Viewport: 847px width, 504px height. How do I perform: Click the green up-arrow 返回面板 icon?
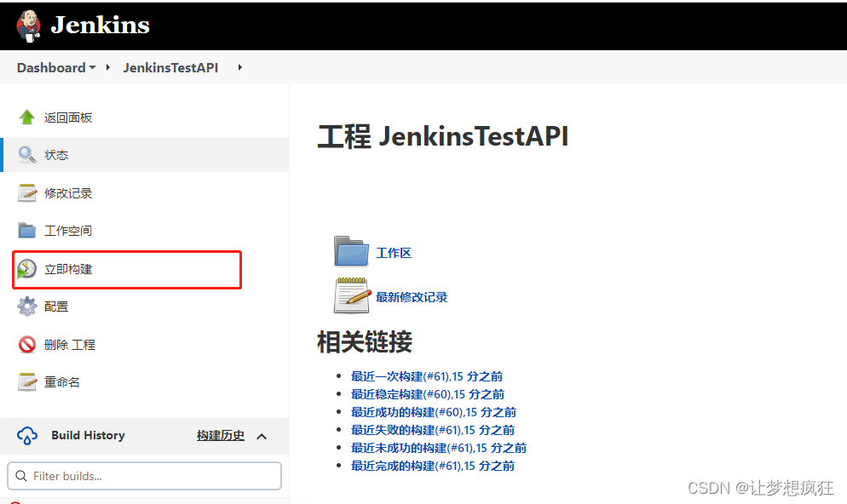27,117
